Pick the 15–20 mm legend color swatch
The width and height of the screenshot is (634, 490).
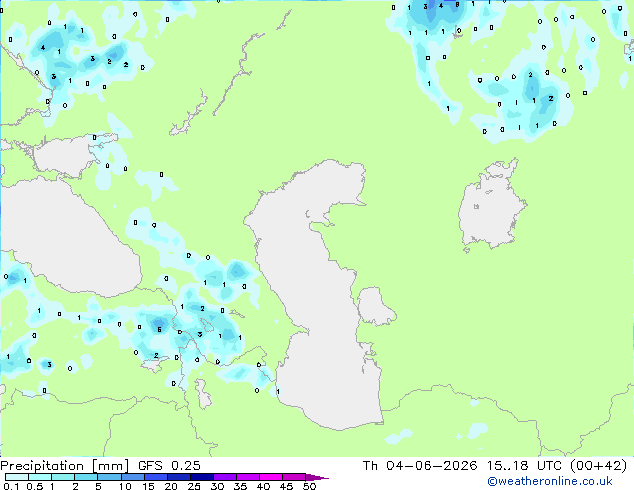[156, 477]
